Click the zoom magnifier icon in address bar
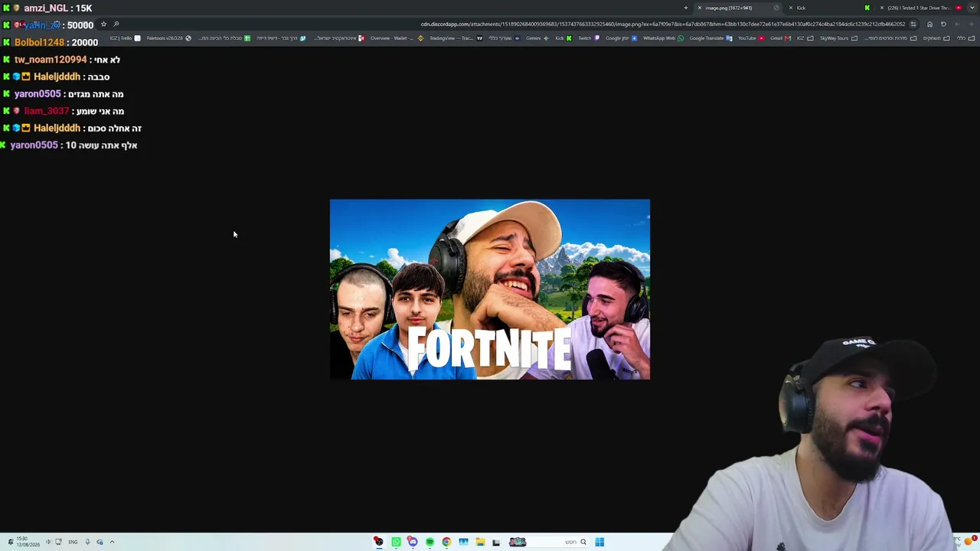Image resolution: width=980 pixels, height=551 pixels. [x=116, y=24]
